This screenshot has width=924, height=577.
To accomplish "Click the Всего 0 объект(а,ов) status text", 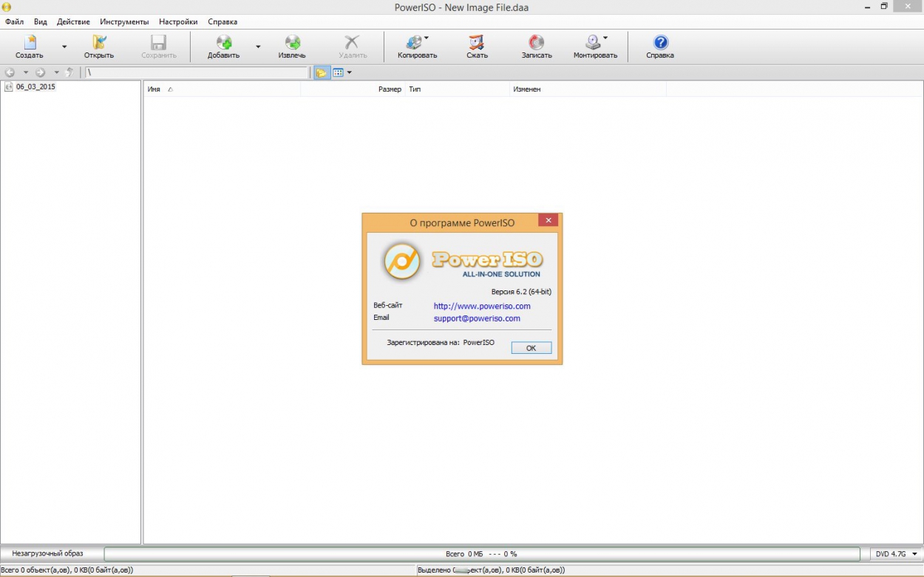I will click(67, 570).
